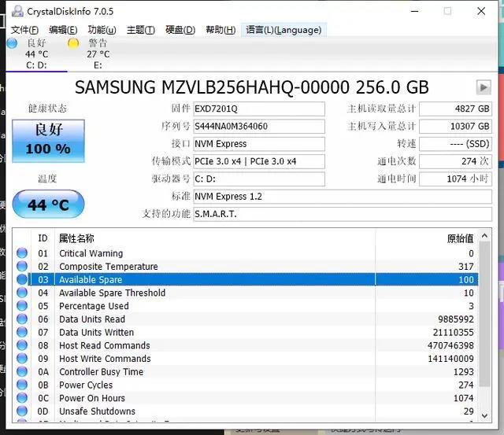Click the status dot for Critical Warning
Image resolution: width=504 pixels, height=435 pixels.
click(22, 253)
